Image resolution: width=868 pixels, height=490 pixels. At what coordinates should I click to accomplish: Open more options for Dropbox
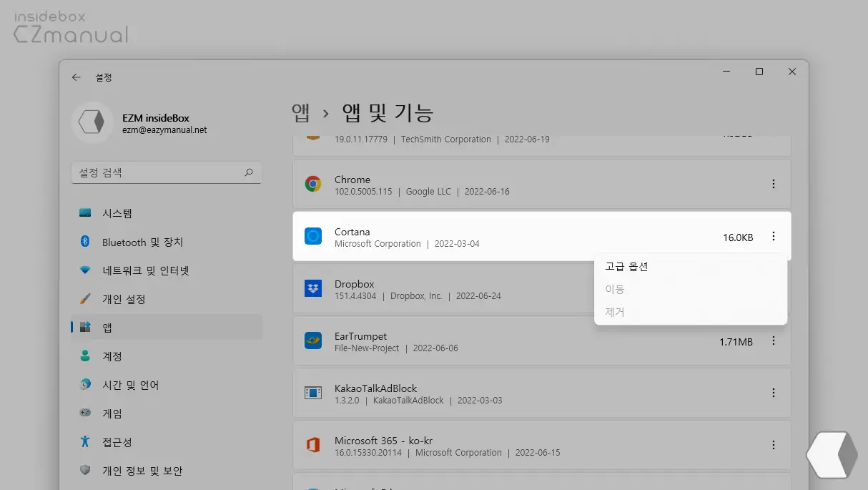click(774, 289)
